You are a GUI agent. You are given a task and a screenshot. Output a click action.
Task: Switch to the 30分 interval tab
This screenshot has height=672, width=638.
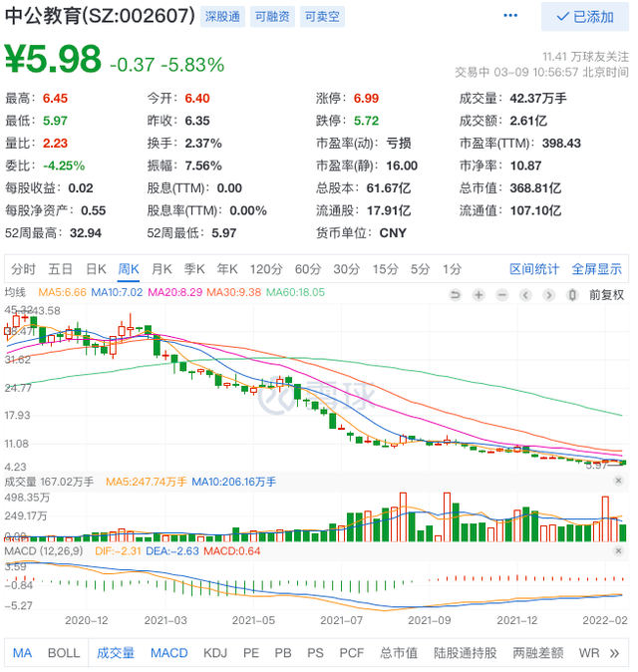pos(346,269)
